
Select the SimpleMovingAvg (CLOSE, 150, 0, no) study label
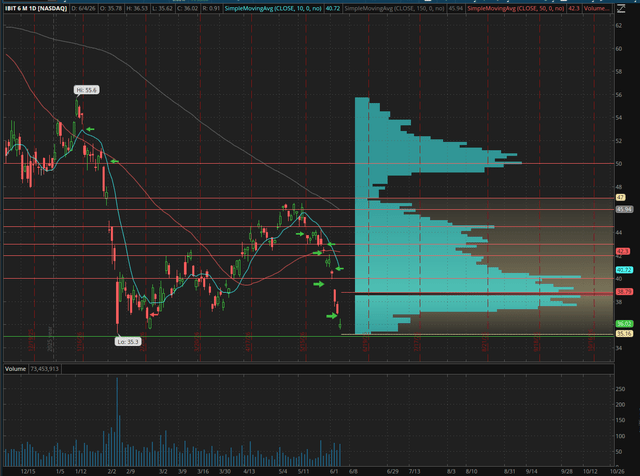[394, 8]
